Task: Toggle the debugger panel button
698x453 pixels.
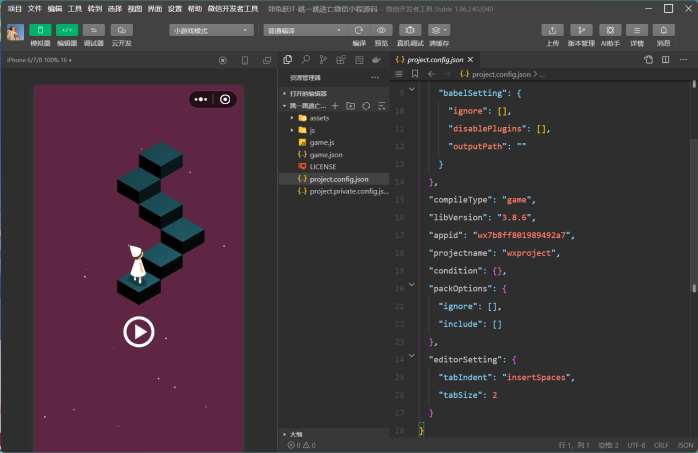Action: pyautogui.click(x=94, y=30)
